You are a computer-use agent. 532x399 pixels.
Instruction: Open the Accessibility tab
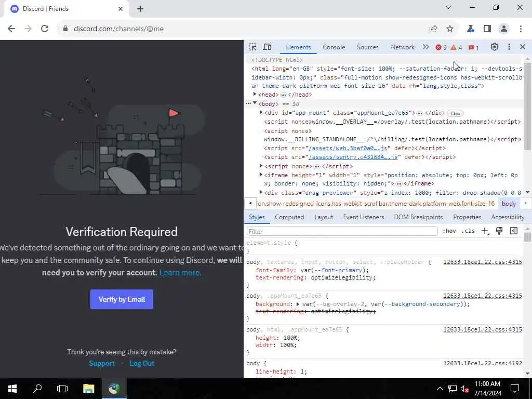tap(508, 217)
